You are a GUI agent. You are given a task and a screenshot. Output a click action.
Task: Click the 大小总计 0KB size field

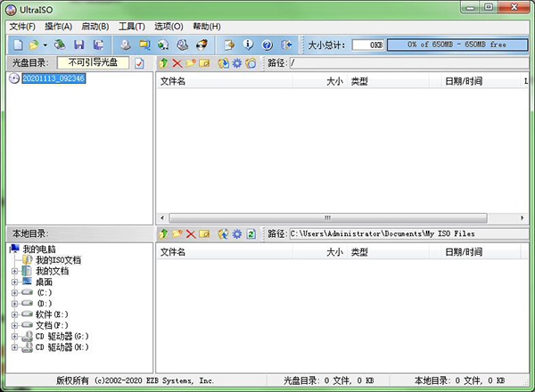tap(368, 45)
